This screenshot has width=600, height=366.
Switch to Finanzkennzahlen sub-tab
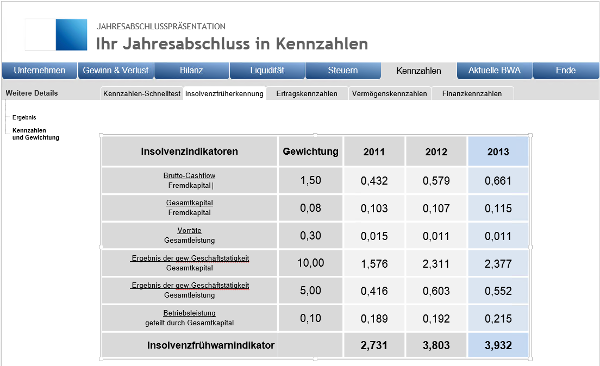click(472, 93)
